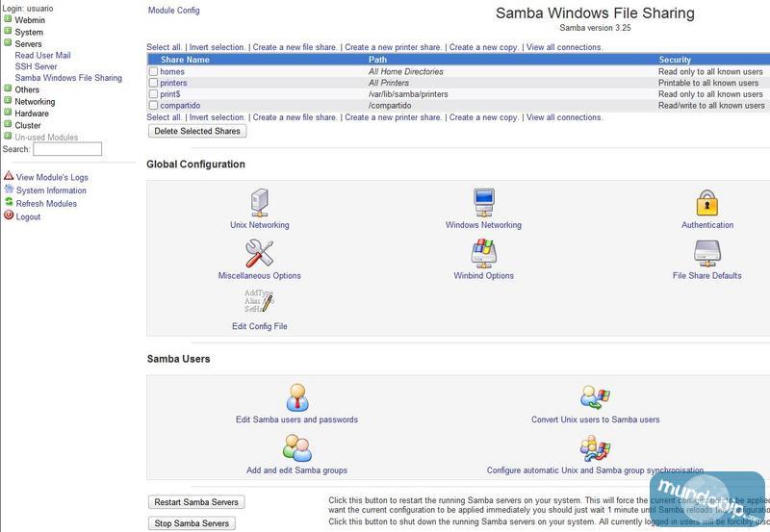770x532 pixels.
Task: Select Samba Windows File Sharing in sidebar
Action: coord(68,78)
